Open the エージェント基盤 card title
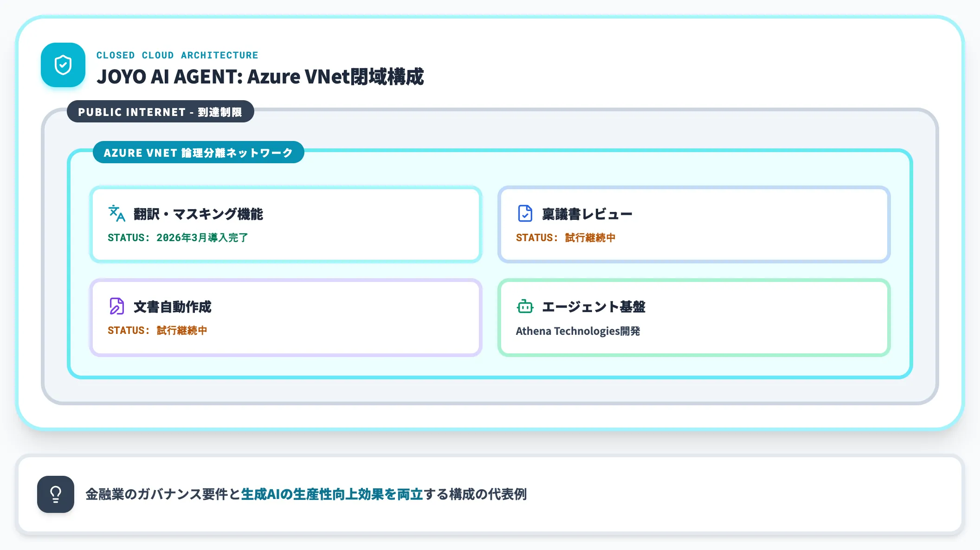980x550 pixels. [x=593, y=307]
